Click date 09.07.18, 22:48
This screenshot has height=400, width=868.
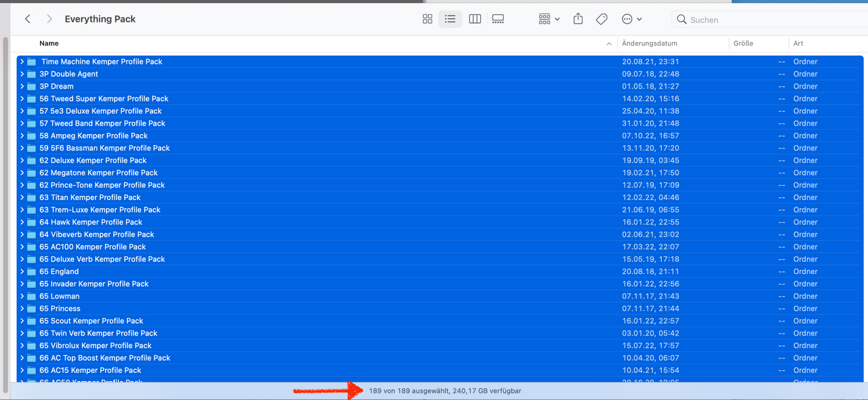click(x=650, y=74)
